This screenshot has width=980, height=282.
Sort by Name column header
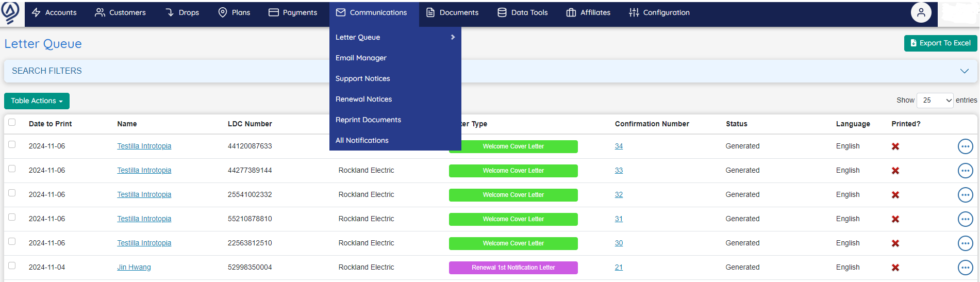pyautogui.click(x=127, y=124)
